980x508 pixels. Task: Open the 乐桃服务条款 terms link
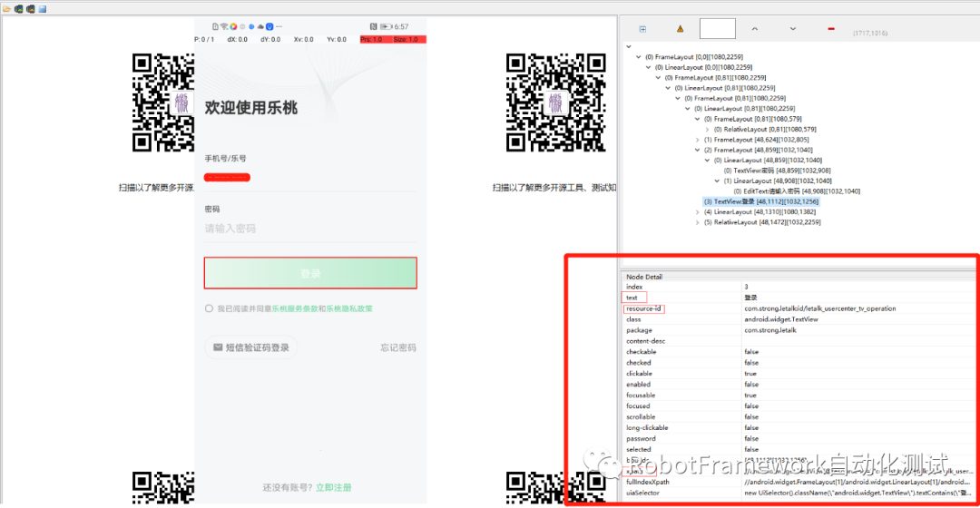(x=295, y=308)
